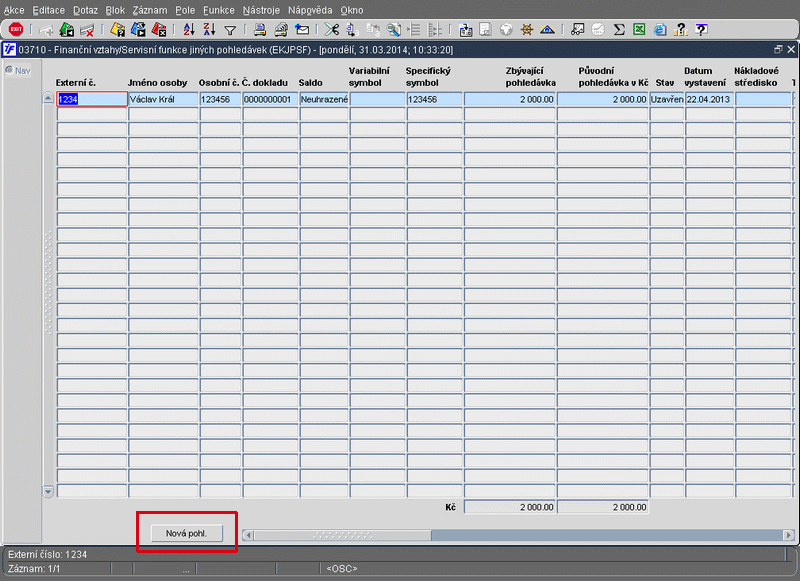Click the Původní pohledávka total field
Screen dimensions: 800x581
coord(603,507)
